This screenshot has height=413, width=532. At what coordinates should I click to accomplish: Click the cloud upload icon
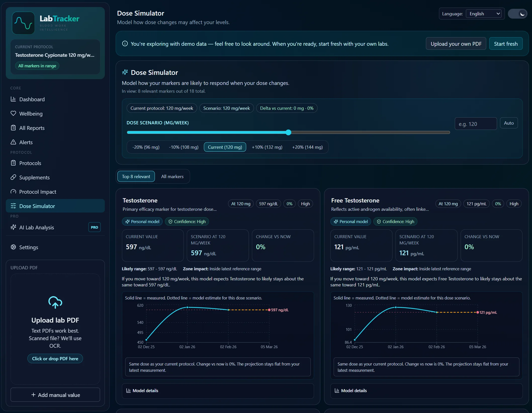[x=55, y=302]
